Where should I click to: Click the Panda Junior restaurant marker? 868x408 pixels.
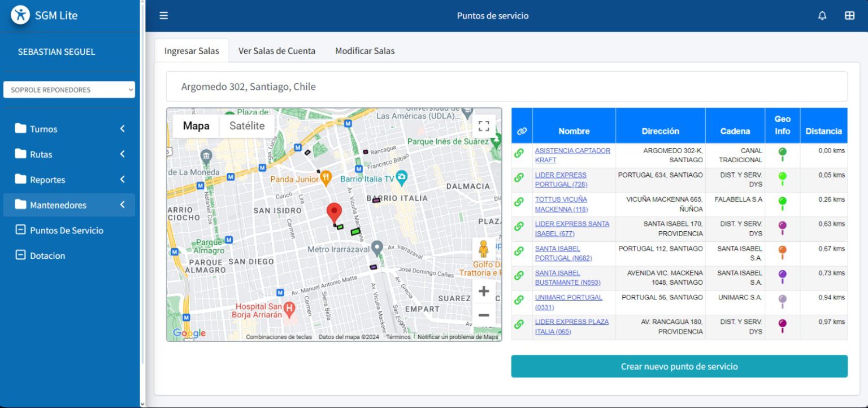pyautogui.click(x=325, y=179)
